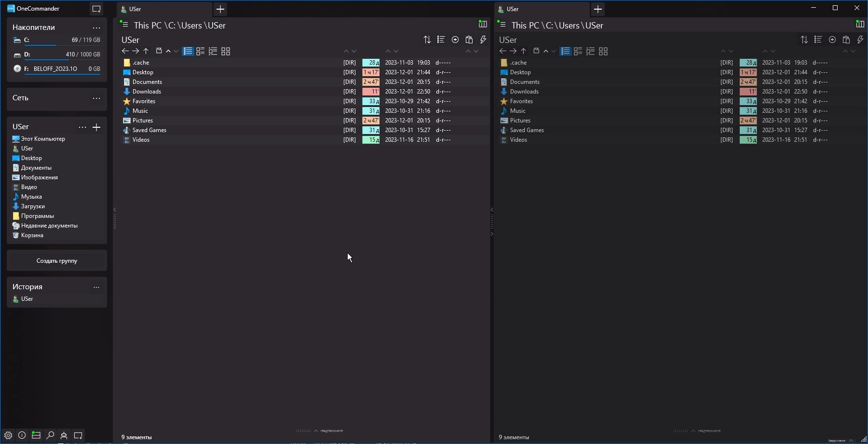This screenshot has width=868, height=444.
Task: Open sort options in right pane
Action: tap(804, 40)
